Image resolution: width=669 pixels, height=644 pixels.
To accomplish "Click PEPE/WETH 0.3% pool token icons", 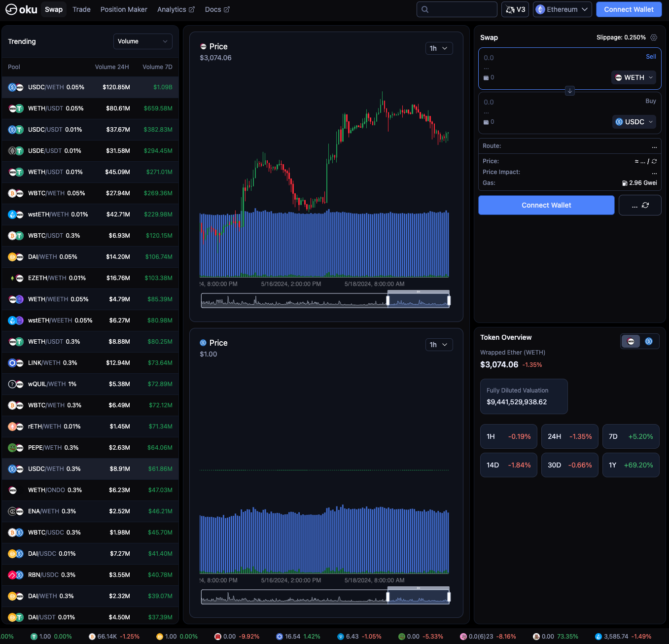I will coord(16,448).
